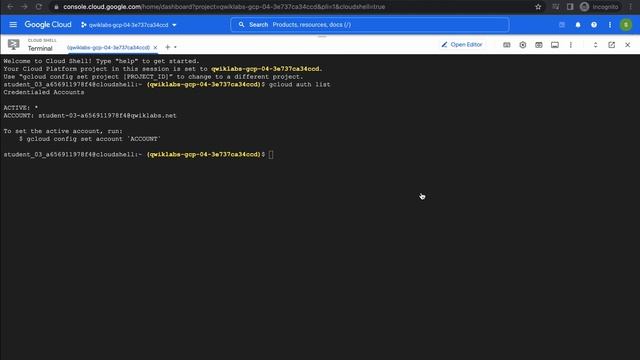
Task: Click the Open Editor button
Action: tap(462, 44)
